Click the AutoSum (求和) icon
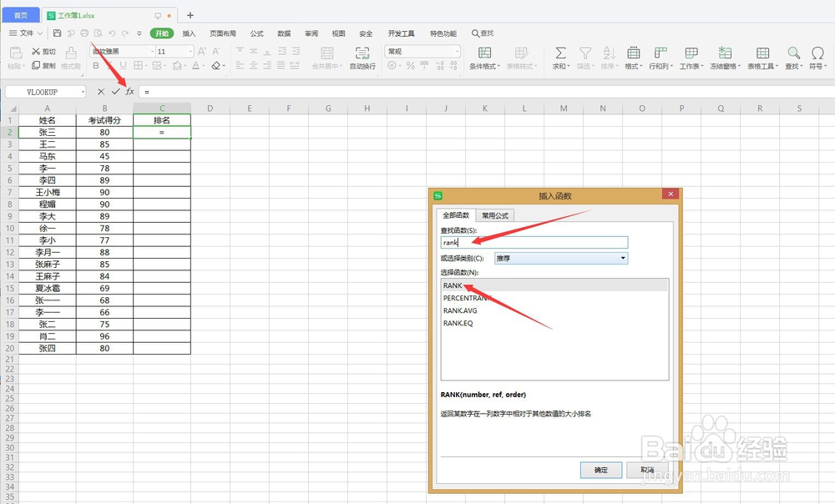Image resolution: width=835 pixels, height=504 pixels. (x=560, y=53)
